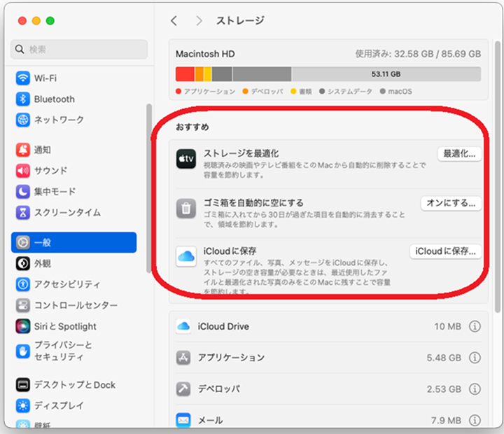
Task: Click the Macintosh HD label
Action: coord(205,54)
